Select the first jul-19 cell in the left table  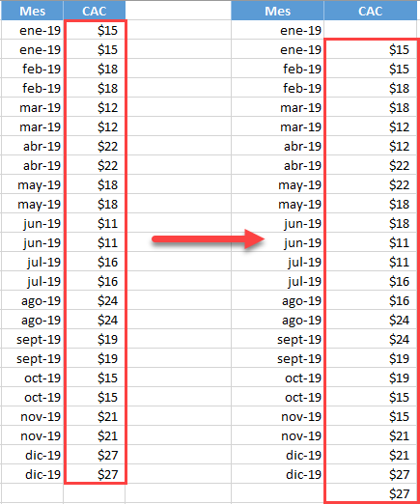click(32, 262)
